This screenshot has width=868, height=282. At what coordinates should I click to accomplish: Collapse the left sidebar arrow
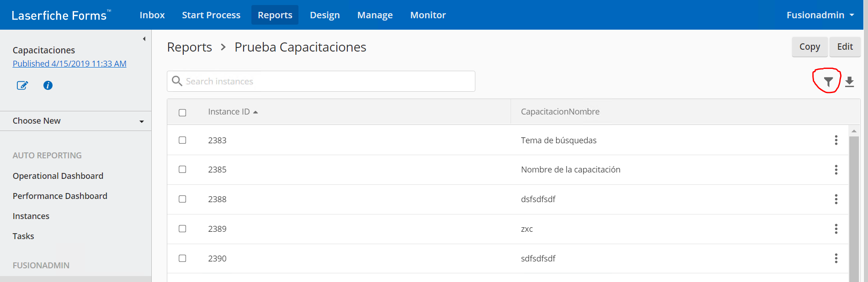point(144,39)
